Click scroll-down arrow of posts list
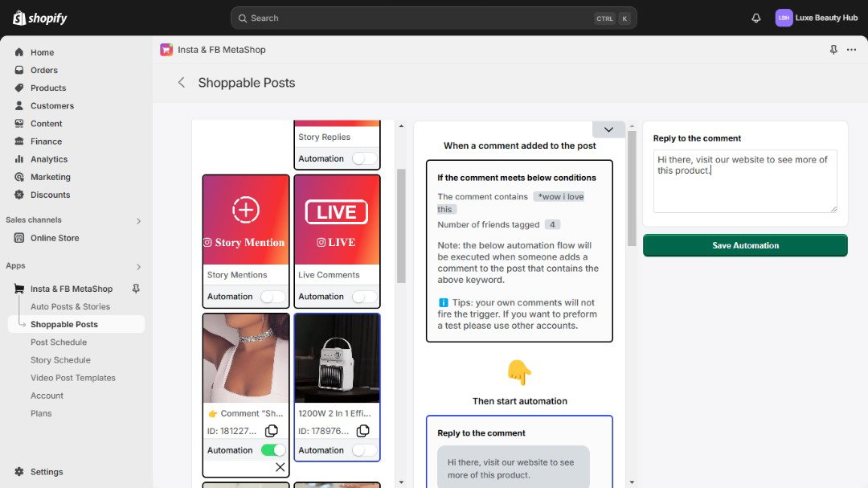The height and width of the screenshot is (488, 868). (x=401, y=482)
